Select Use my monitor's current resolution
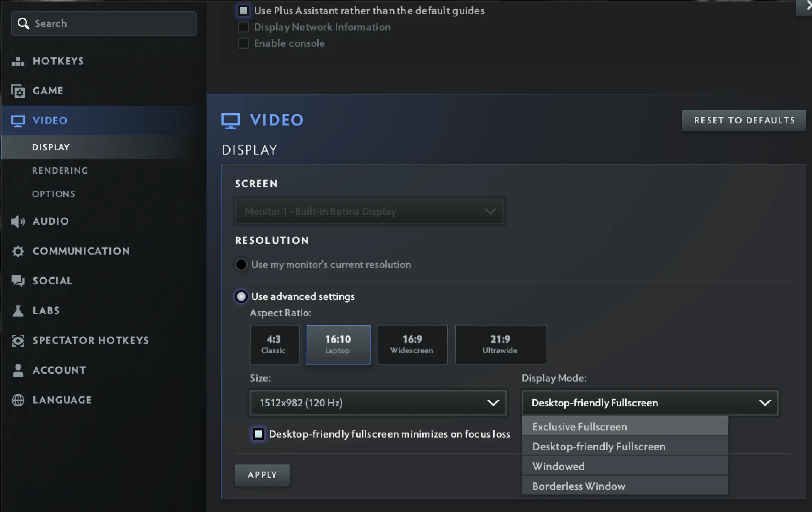 click(x=241, y=265)
